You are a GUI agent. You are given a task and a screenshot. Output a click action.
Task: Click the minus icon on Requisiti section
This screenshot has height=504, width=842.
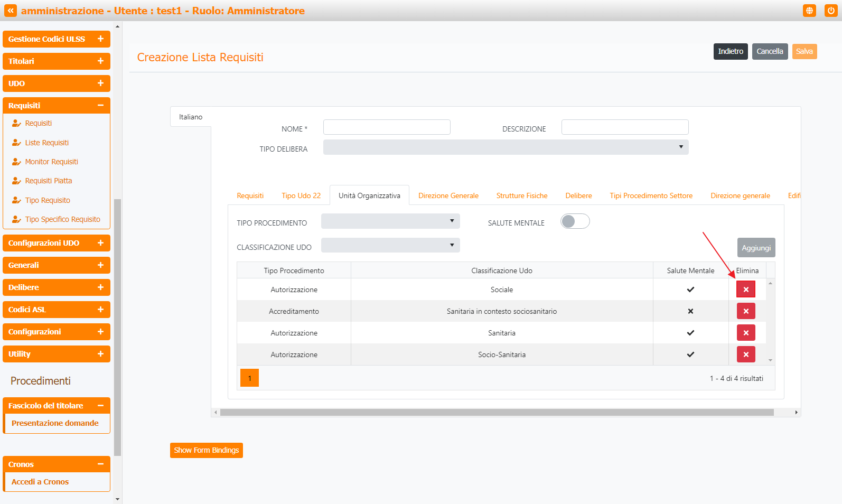click(x=100, y=106)
